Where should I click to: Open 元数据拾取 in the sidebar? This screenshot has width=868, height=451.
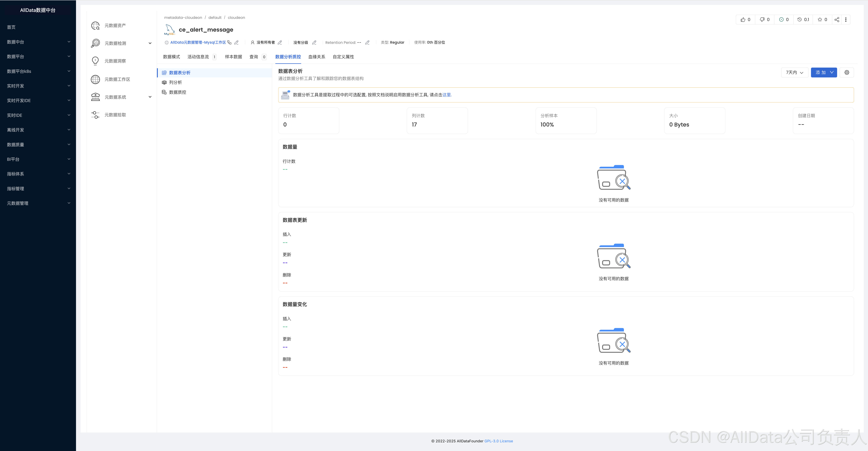[x=115, y=115]
